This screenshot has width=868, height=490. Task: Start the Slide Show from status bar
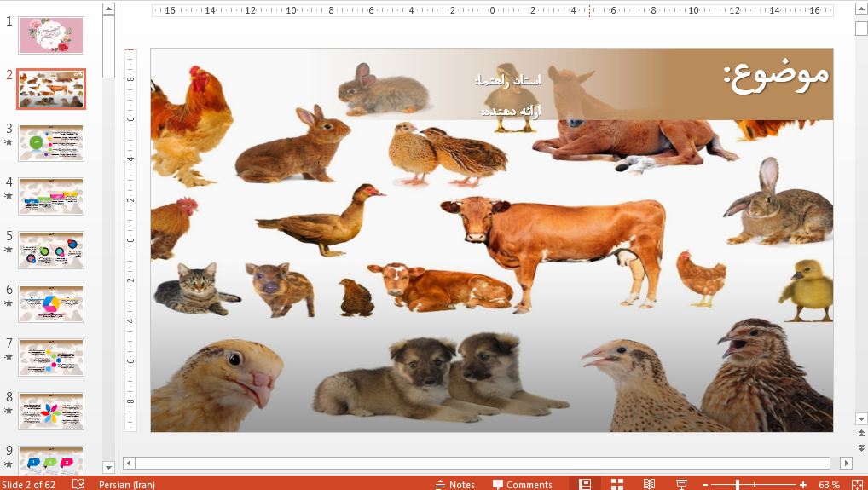pos(681,484)
